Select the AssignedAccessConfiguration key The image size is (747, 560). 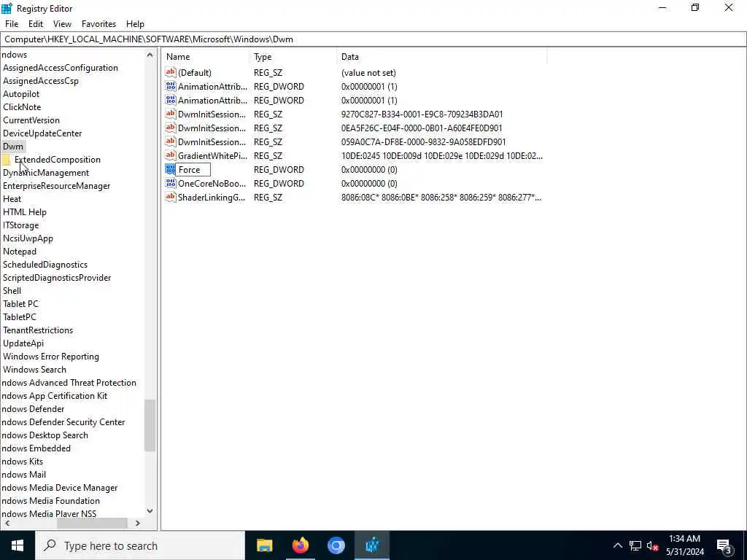(x=61, y=68)
